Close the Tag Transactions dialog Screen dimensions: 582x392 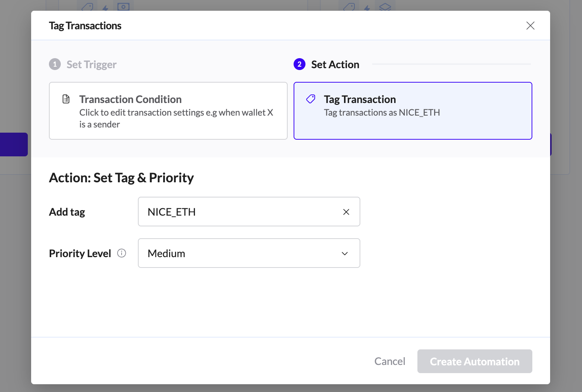pyautogui.click(x=530, y=26)
